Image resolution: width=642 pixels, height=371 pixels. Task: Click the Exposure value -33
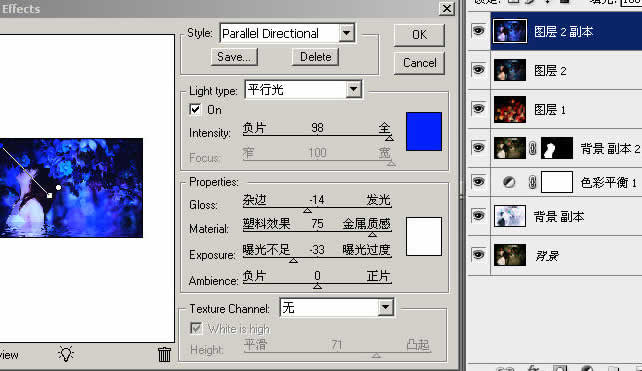coord(316,249)
